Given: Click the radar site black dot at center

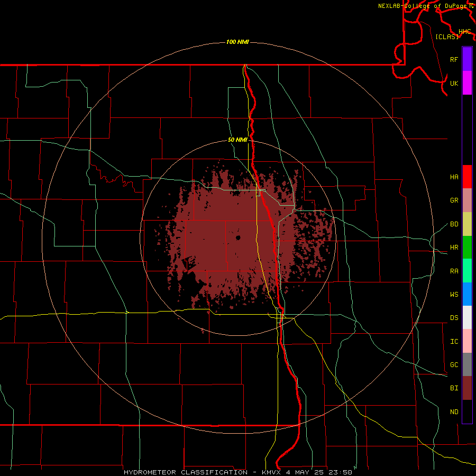Looking at the screenshot, I should 238,237.
